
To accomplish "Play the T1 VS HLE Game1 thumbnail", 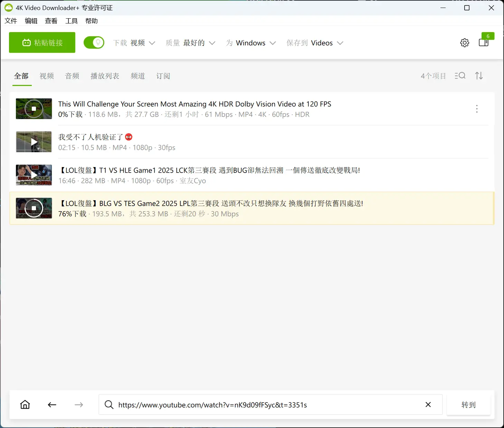I will 34,175.
